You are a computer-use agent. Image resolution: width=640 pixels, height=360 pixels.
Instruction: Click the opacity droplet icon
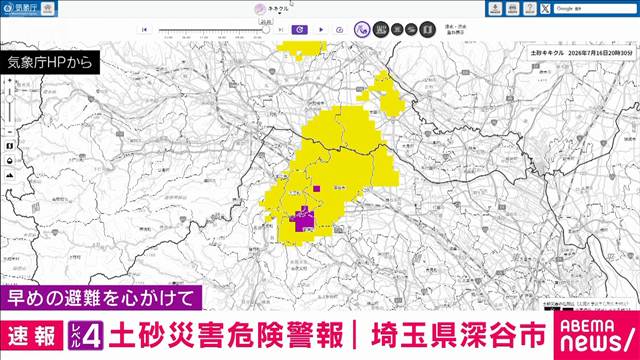(10, 161)
